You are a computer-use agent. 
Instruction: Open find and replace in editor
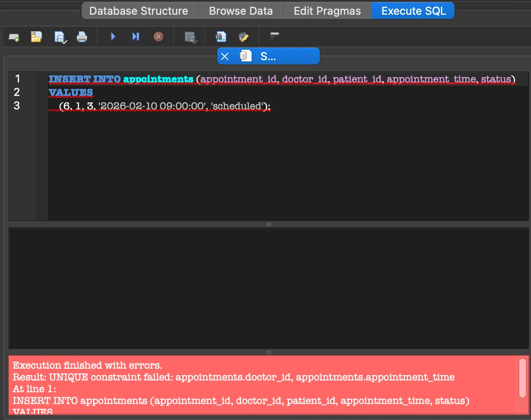pyautogui.click(x=221, y=37)
